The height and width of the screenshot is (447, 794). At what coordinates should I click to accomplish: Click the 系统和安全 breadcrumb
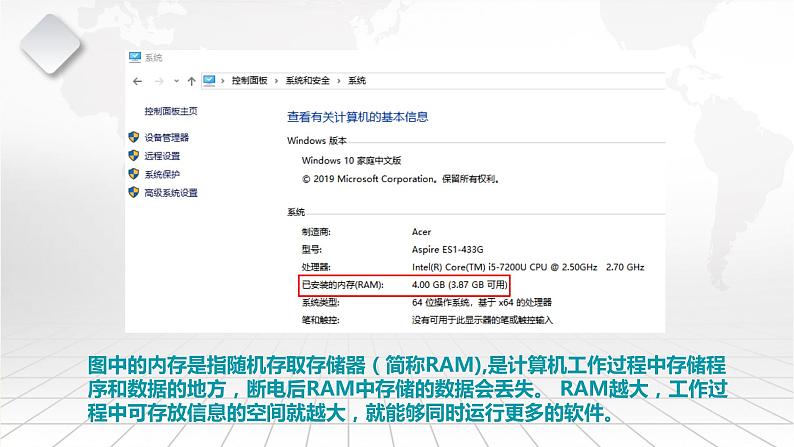pos(307,80)
